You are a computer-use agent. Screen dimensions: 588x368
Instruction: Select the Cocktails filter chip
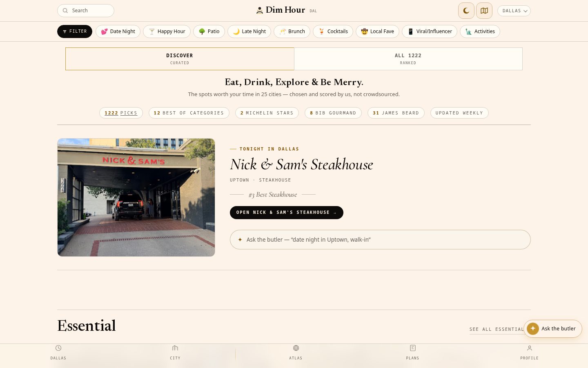[x=333, y=31]
